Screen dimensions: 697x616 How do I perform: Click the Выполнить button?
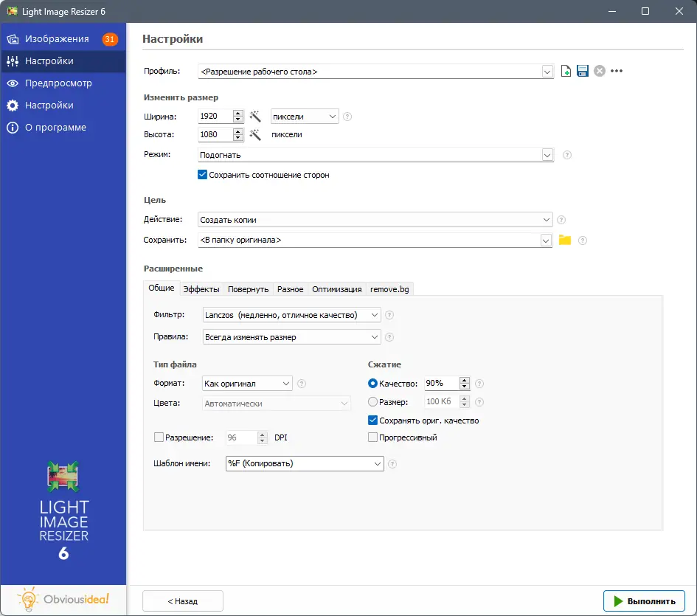point(644,601)
